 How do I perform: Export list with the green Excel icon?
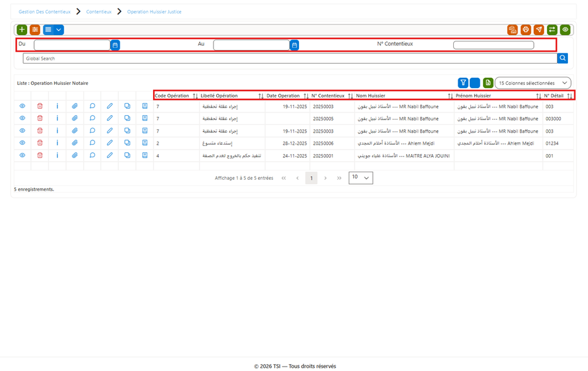tap(488, 83)
